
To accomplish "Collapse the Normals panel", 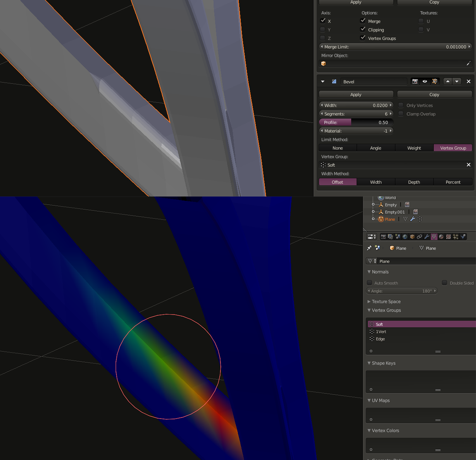I will click(369, 272).
